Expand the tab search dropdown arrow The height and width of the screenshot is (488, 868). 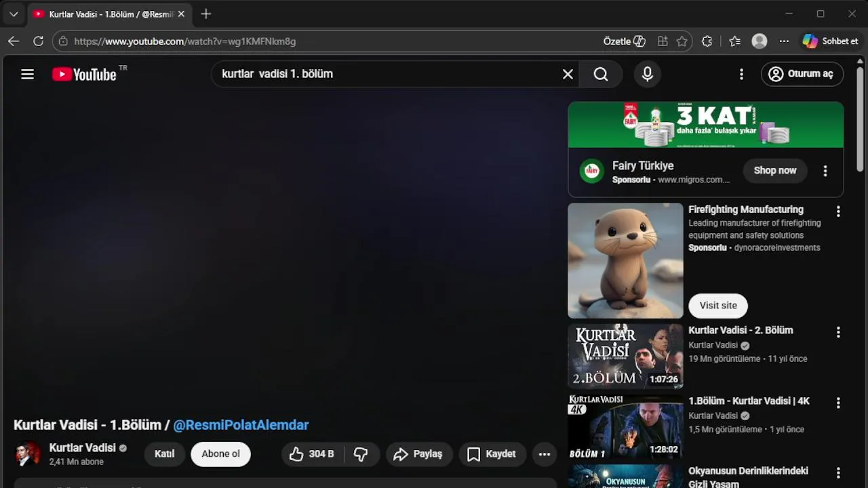[x=14, y=14]
